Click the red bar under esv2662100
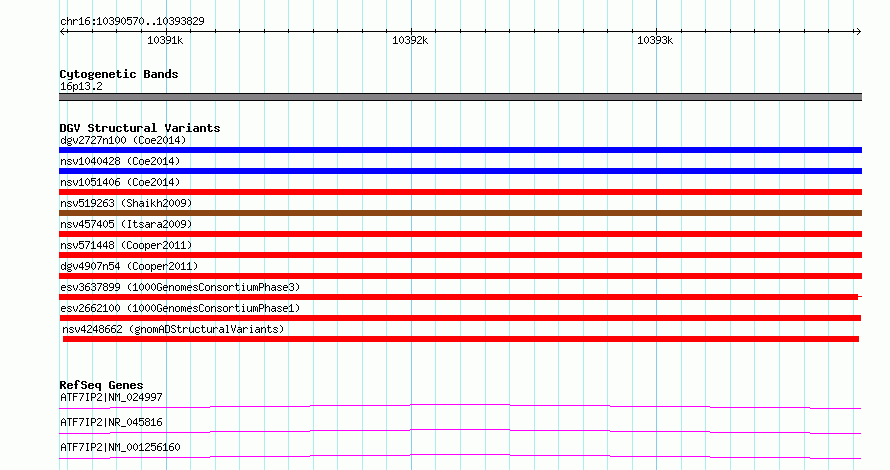Image resolution: width=890 pixels, height=470 pixels. pos(460,318)
